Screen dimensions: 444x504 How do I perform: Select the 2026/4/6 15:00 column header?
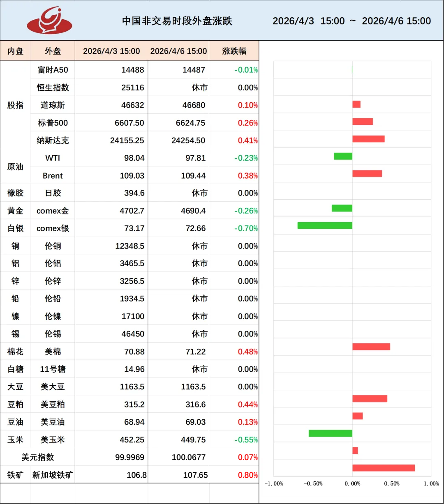pos(178,51)
